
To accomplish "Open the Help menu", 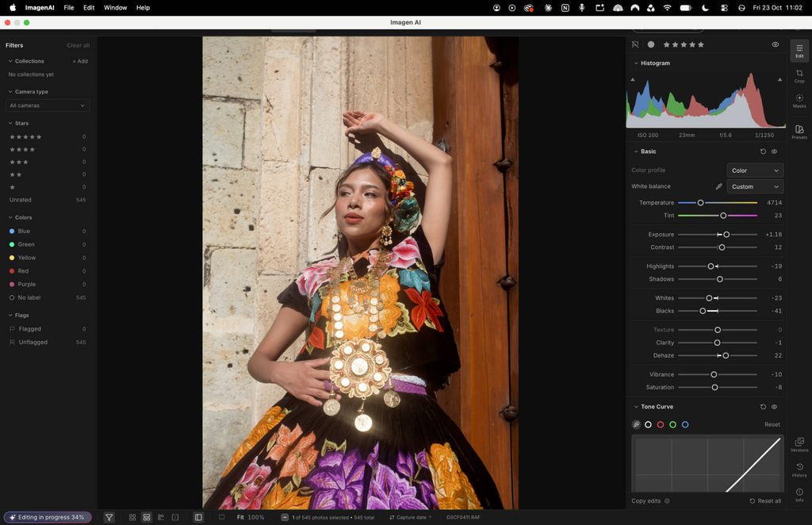I will click(x=143, y=8).
